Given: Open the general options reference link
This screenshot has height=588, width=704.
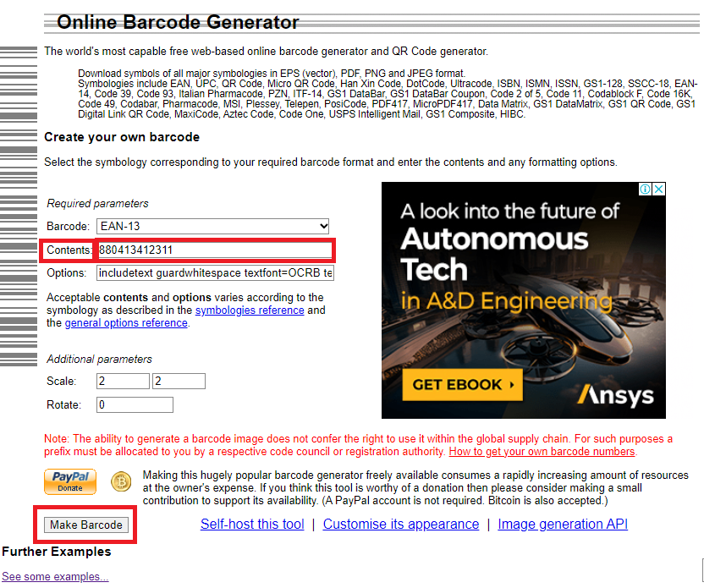Looking at the screenshot, I should click(126, 322).
